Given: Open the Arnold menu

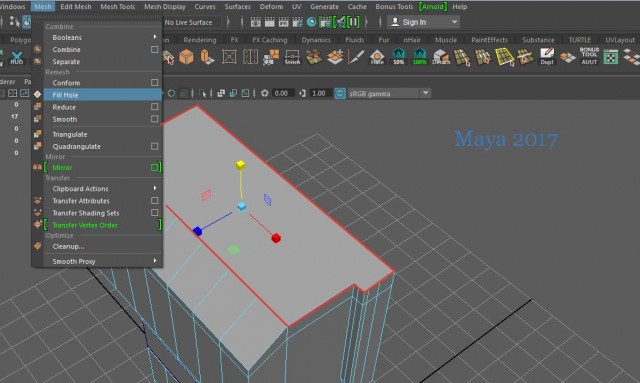Looking at the screenshot, I should [433, 7].
